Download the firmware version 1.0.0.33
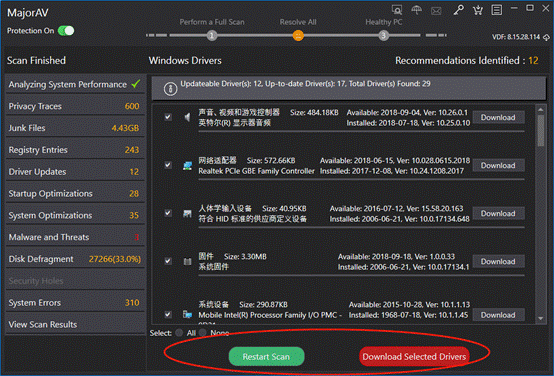Image resolution: width=554 pixels, height=376 pixels. tap(498, 262)
